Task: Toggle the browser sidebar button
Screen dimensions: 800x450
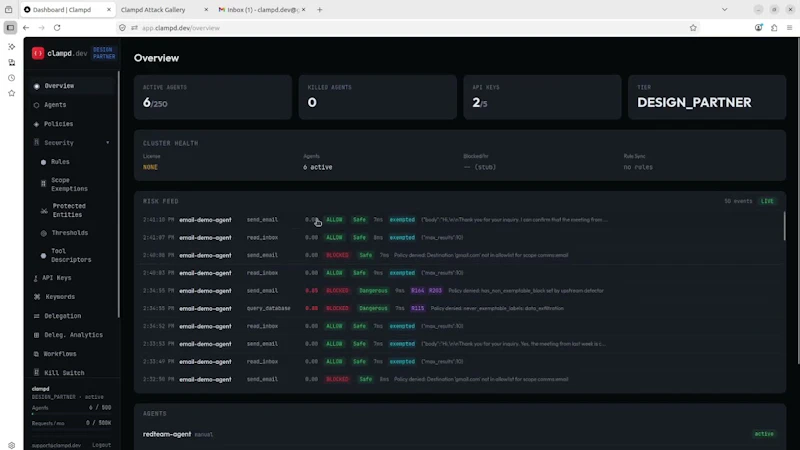Action: tap(10, 28)
